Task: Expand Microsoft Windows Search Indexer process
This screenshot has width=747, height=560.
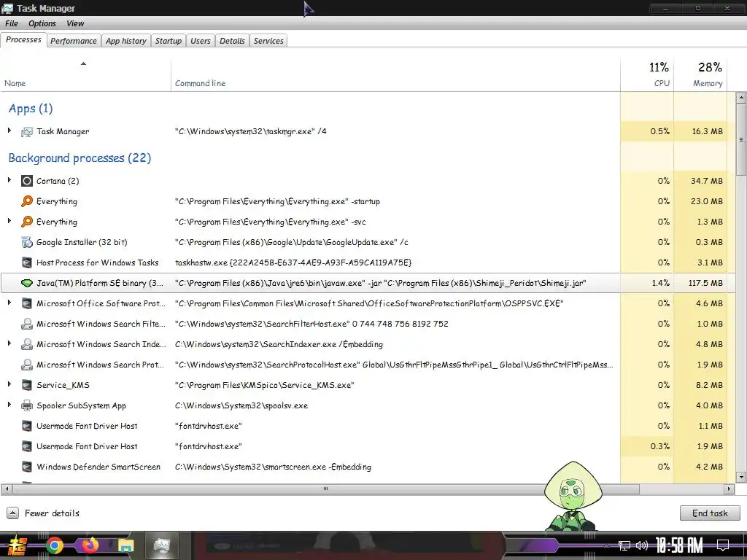Action: tap(9, 343)
